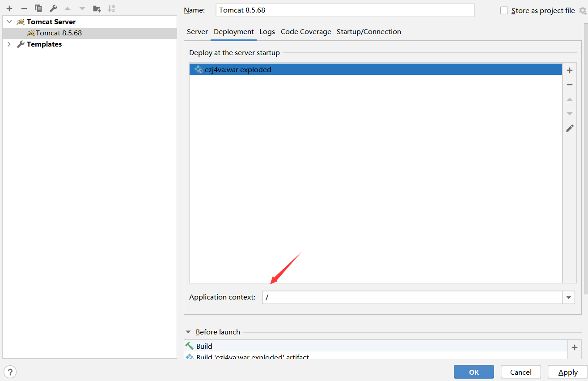This screenshot has width=588, height=381.
Task: Apply the configuration changes
Action: [568, 372]
